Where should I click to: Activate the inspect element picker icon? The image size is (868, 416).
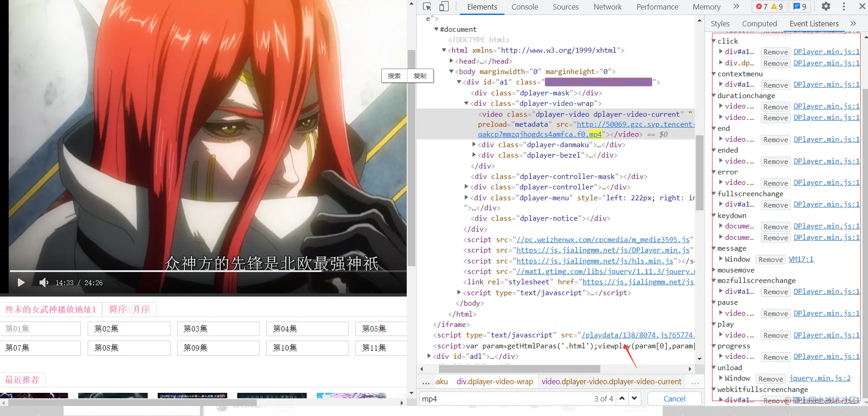[427, 6]
